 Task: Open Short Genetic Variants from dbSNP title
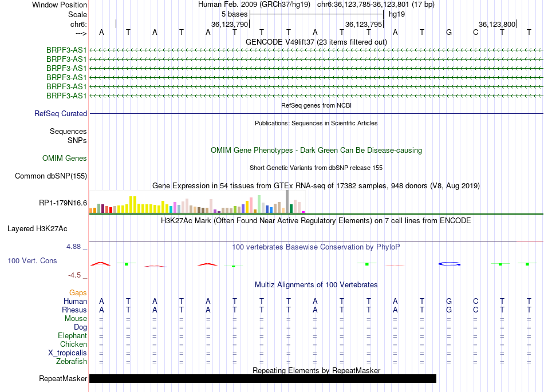click(x=316, y=168)
